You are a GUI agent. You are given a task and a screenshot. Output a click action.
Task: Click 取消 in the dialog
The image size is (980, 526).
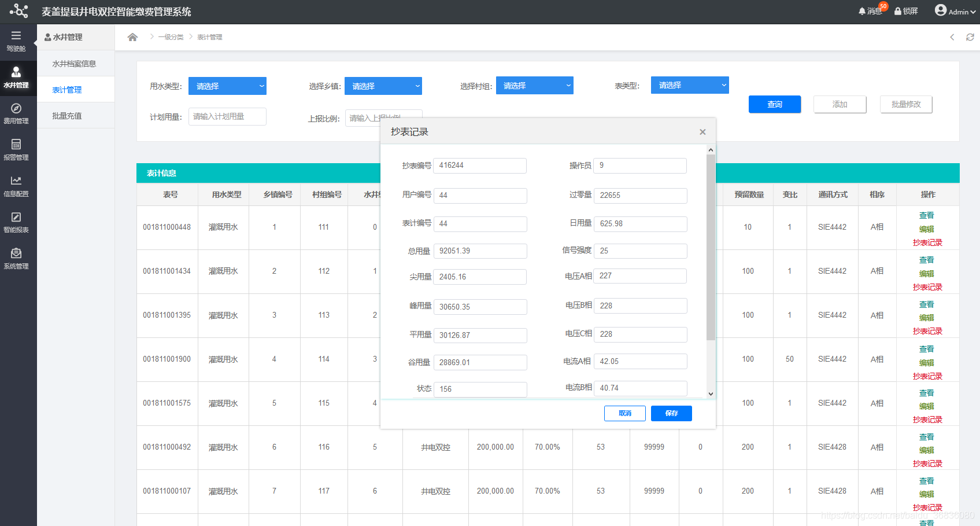pos(625,413)
